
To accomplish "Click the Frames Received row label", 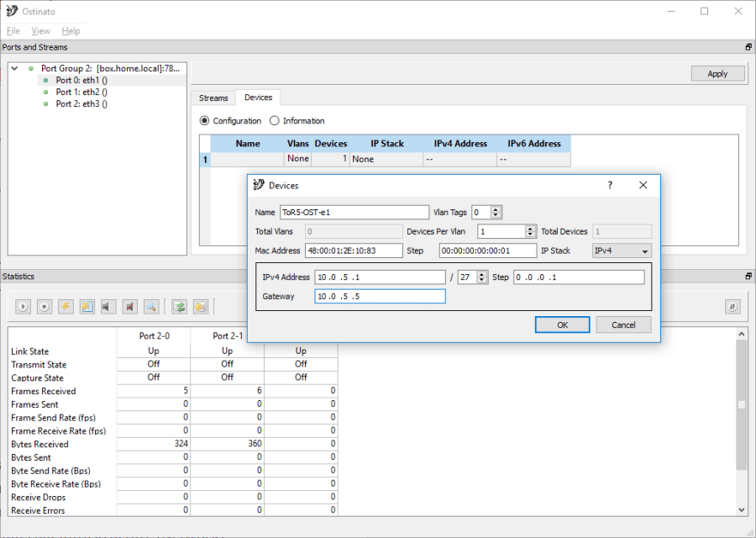I will [44, 391].
